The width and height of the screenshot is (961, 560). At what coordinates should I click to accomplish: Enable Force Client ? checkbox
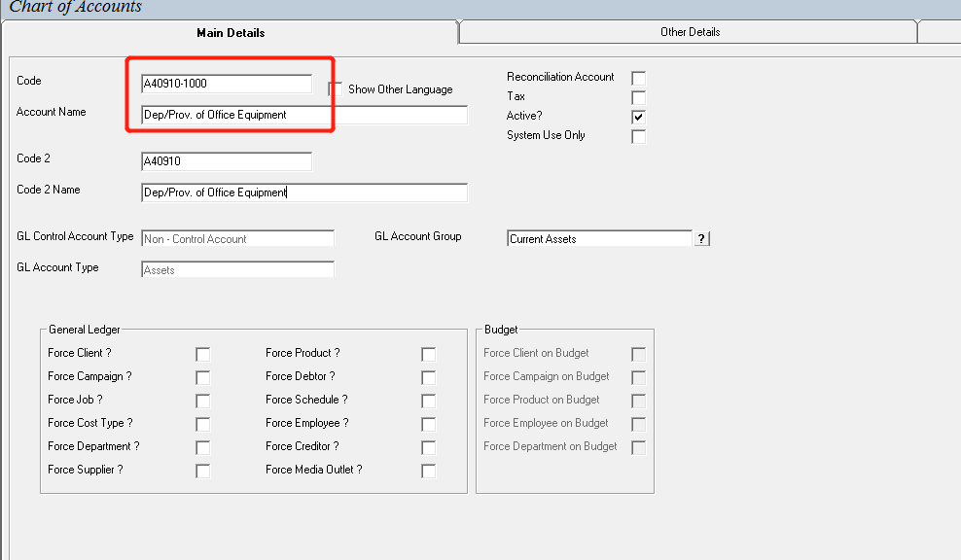pyautogui.click(x=203, y=355)
